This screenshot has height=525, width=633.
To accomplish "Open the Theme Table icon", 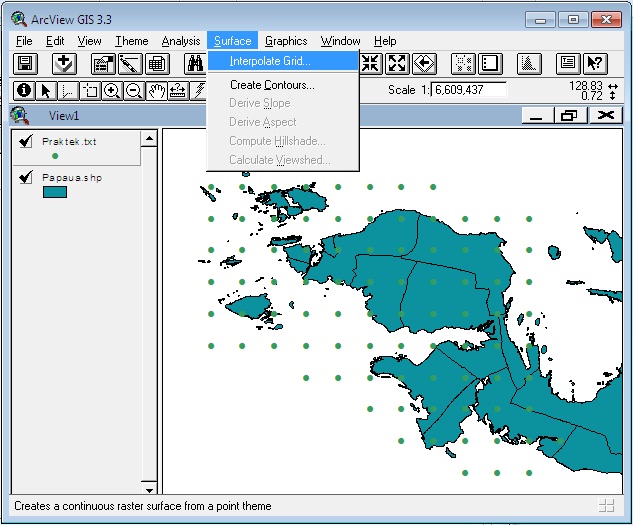I will 157,63.
